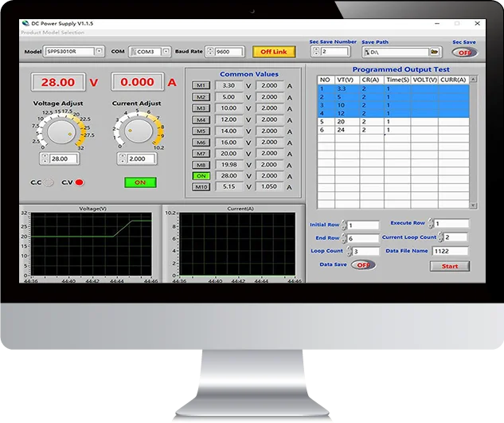Image resolution: width=504 pixels, height=423 pixels.
Task: Select table row 1 with 3.3 volts
Action: pyautogui.click(x=393, y=88)
